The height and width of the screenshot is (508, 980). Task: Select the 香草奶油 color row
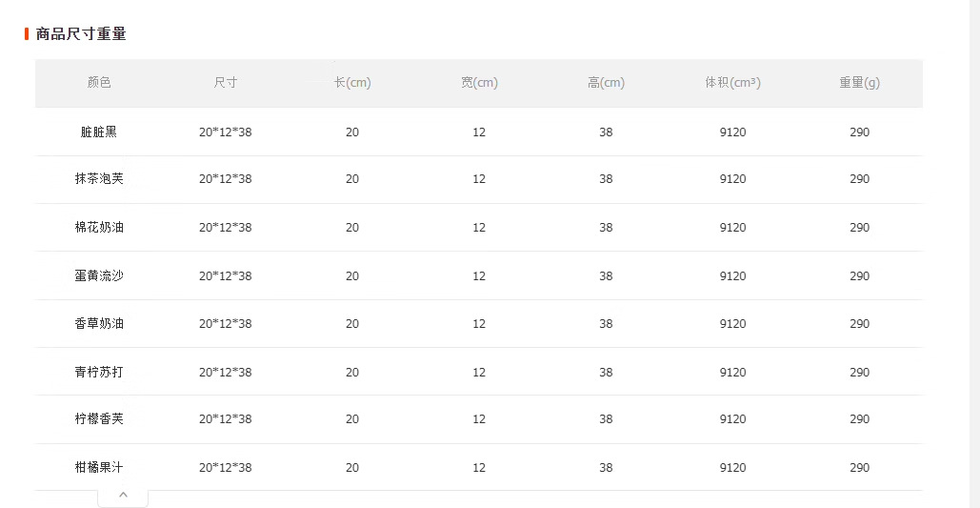[99, 324]
